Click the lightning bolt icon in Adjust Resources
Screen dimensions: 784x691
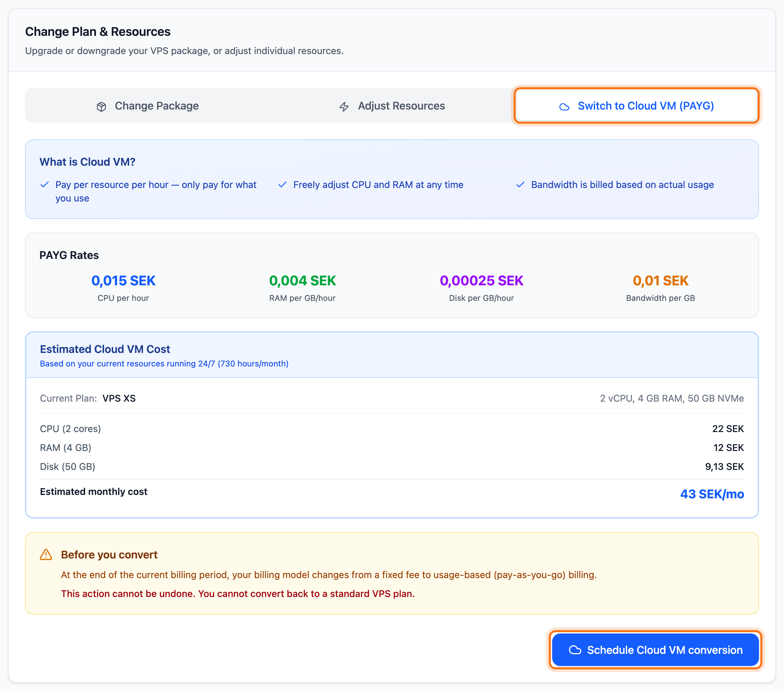(344, 107)
